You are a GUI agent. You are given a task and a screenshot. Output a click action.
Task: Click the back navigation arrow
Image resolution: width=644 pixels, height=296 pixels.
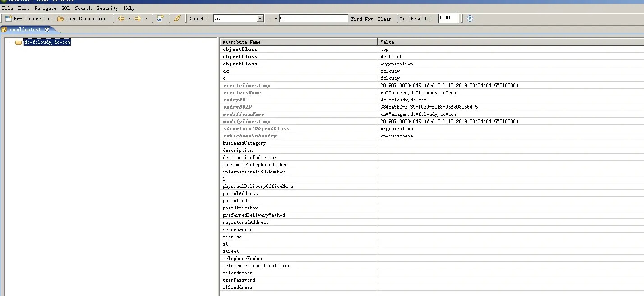(x=121, y=18)
